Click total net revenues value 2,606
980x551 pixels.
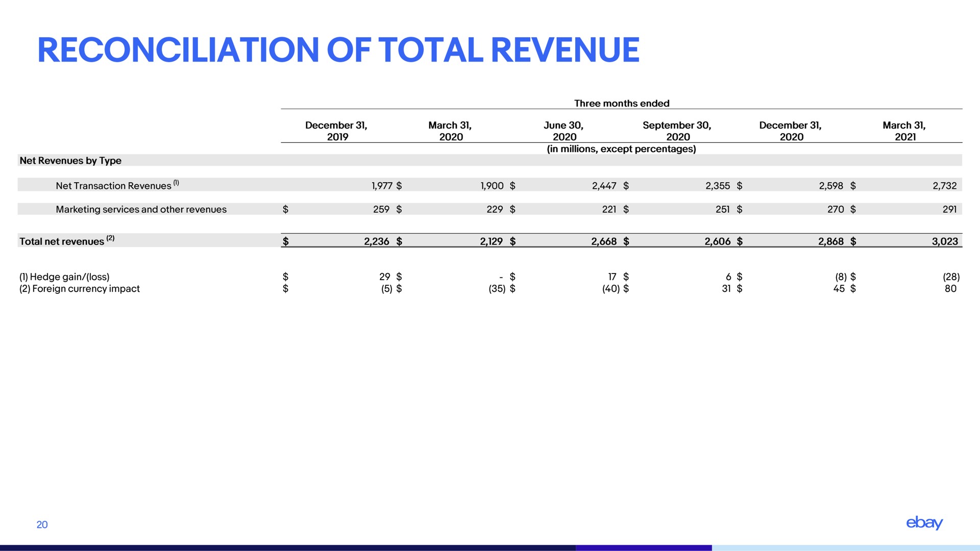coord(718,241)
